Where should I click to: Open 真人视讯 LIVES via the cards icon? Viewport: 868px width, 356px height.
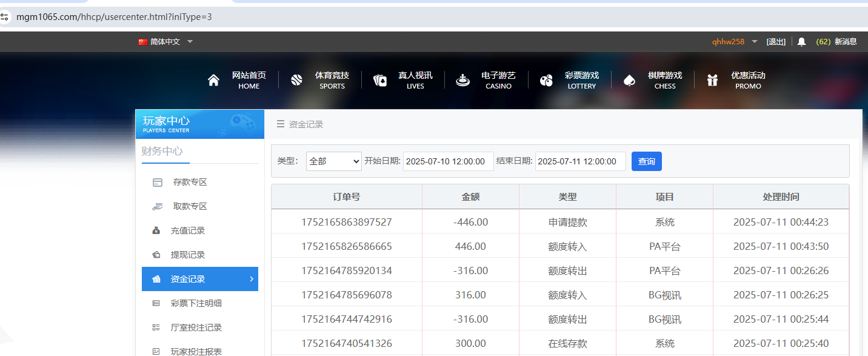click(379, 79)
